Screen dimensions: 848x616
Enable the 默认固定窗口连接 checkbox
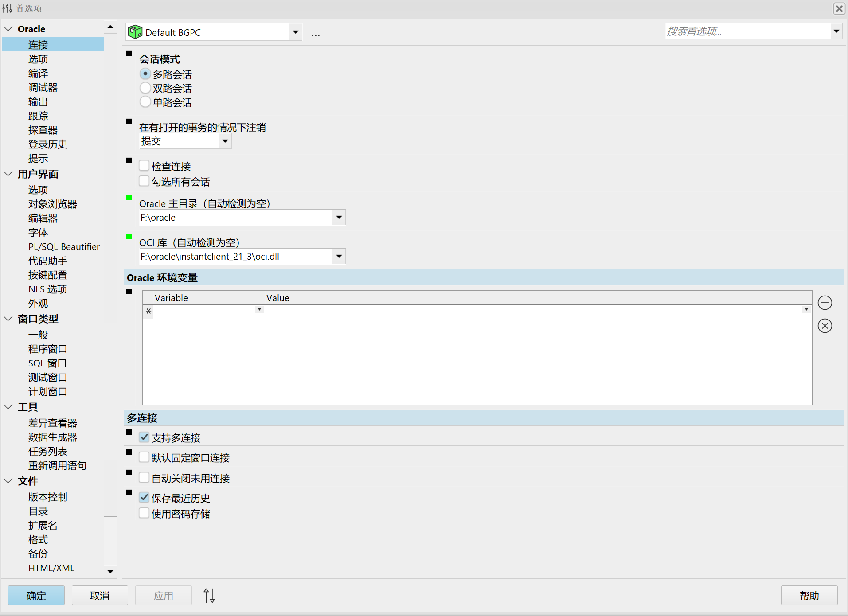pyautogui.click(x=144, y=457)
